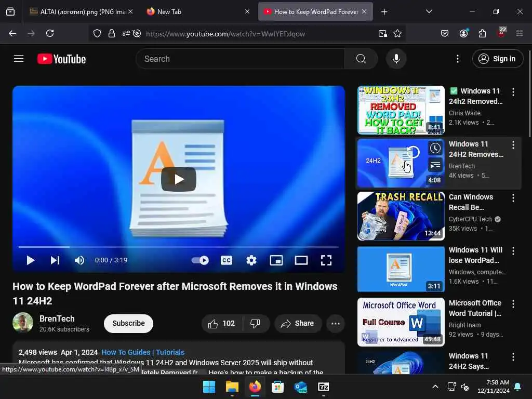Open options for Windows 11 24H2 Says video
The height and width of the screenshot is (399, 532).
pos(513,357)
